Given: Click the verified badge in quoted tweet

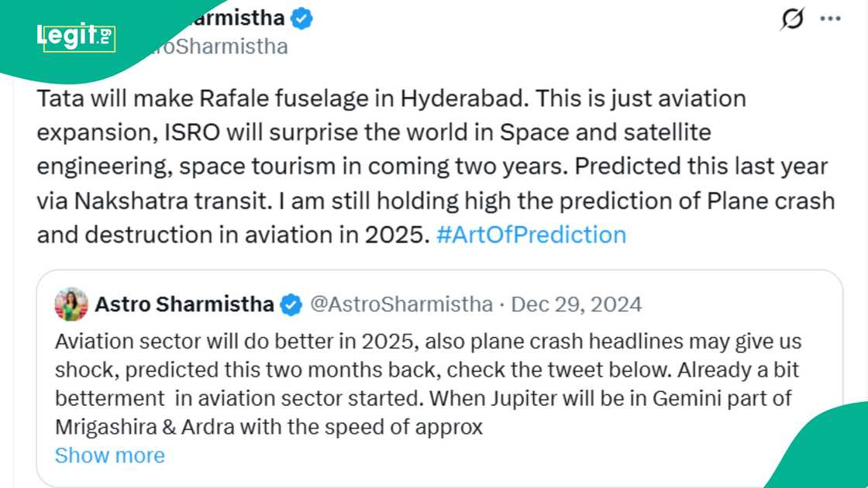Looking at the screenshot, I should coord(291,304).
